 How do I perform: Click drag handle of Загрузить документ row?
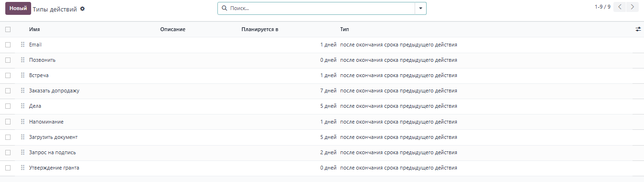pyautogui.click(x=23, y=137)
